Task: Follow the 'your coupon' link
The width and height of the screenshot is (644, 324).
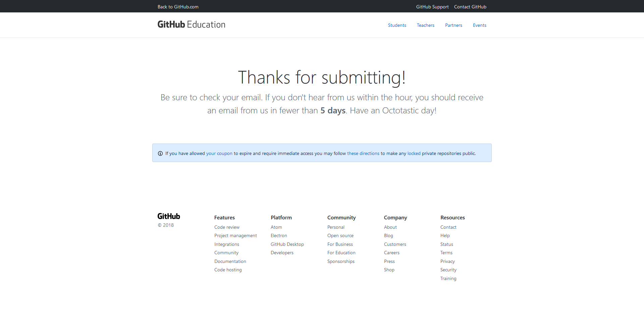Action: pos(219,153)
